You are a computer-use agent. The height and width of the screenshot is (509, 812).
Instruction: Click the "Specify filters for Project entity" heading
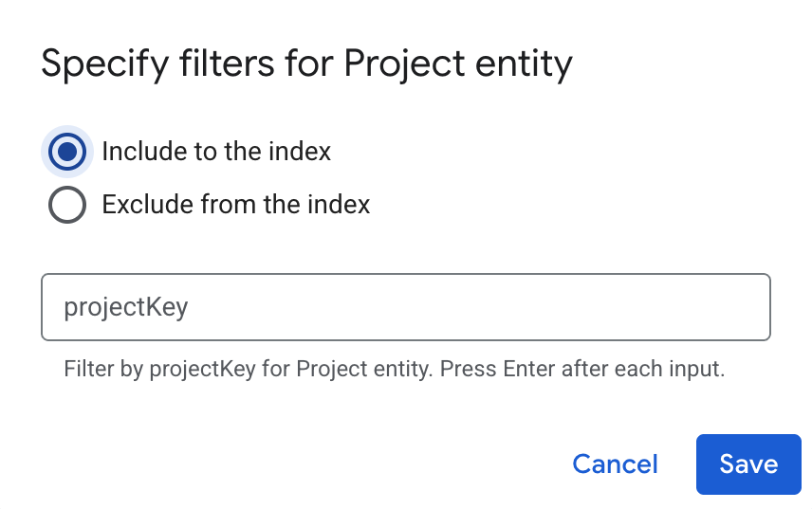coord(306,64)
